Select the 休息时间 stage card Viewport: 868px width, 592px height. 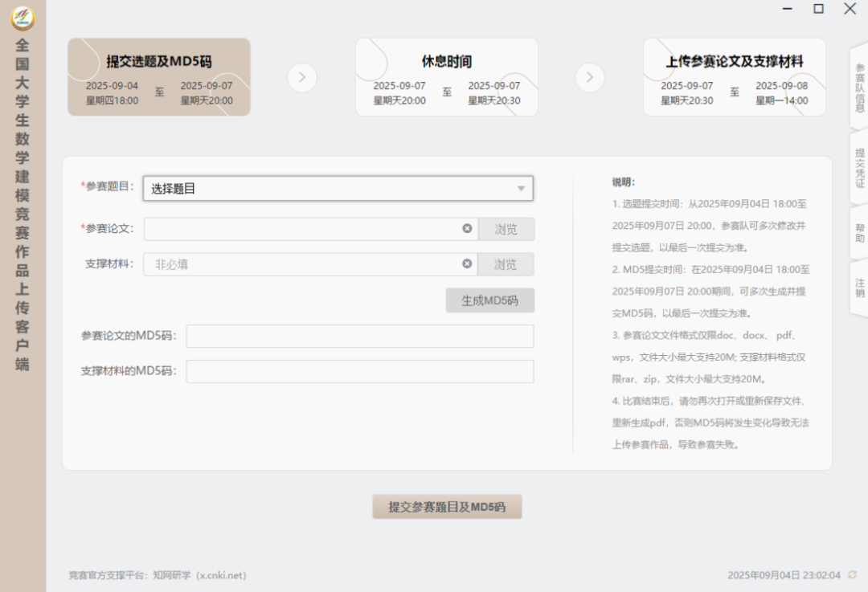447,77
